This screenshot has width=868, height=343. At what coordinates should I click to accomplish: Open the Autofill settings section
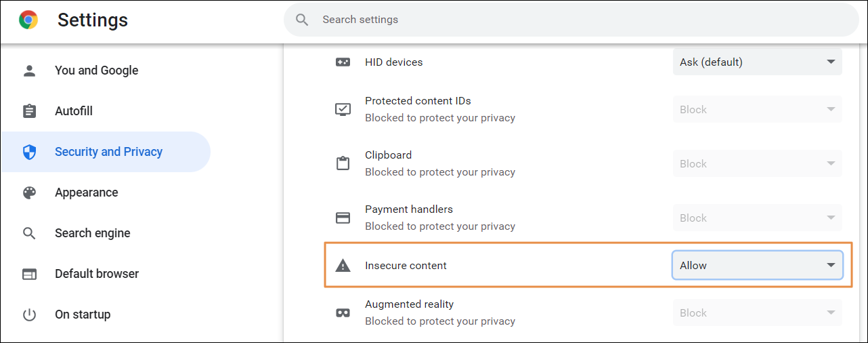pyautogui.click(x=73, y=111)
